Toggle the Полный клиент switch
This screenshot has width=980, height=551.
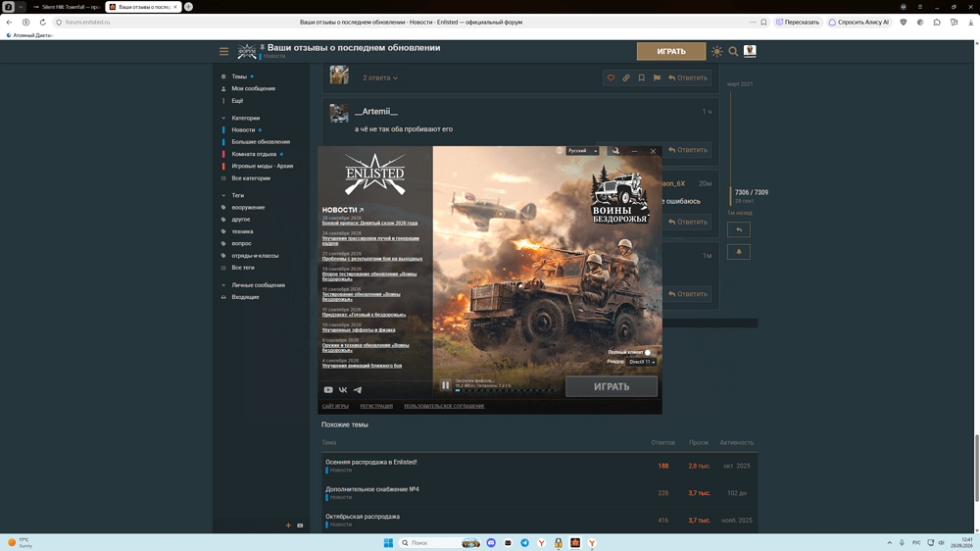pyautogui.click(x=648, y=352)
